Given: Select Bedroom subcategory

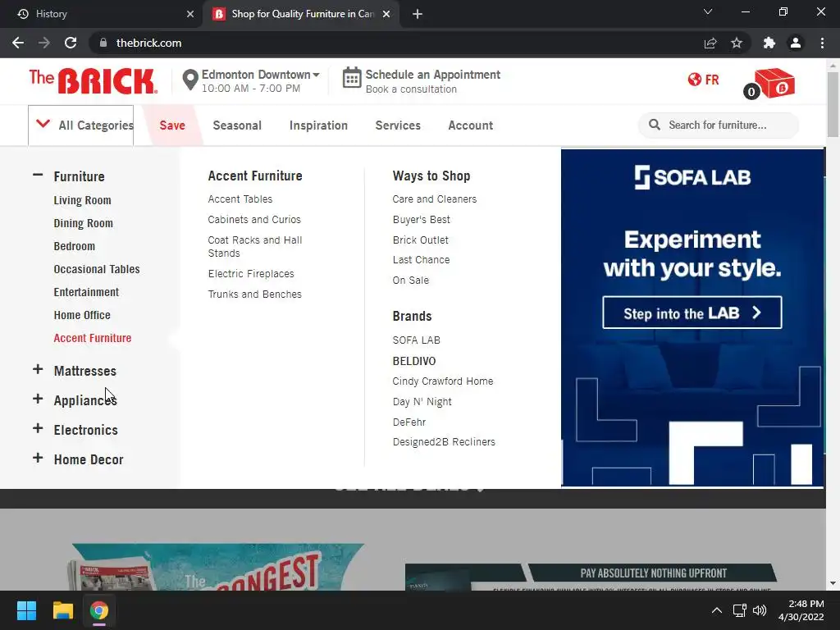Looking at the screenshot, I should click(x=75, y=246).
